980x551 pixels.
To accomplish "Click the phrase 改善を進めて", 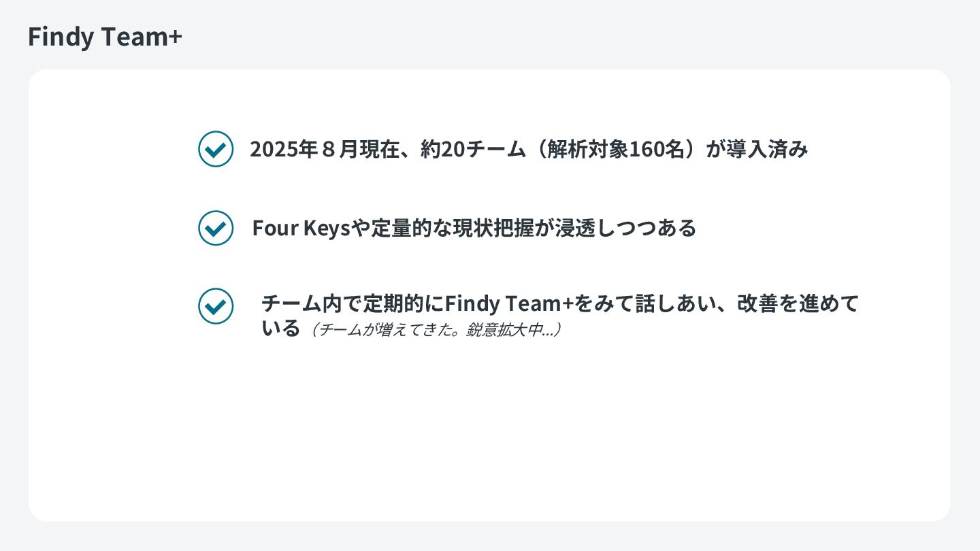I will (x=798, y=304).
